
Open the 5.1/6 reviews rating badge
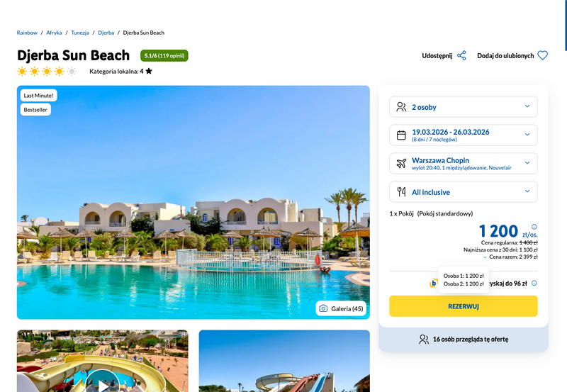164,56
